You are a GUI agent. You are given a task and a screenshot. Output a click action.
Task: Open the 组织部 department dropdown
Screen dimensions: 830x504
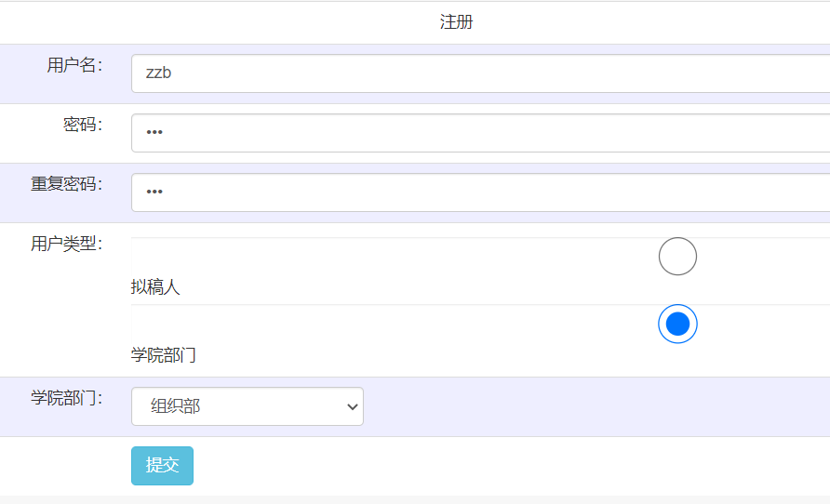point(247,406)
